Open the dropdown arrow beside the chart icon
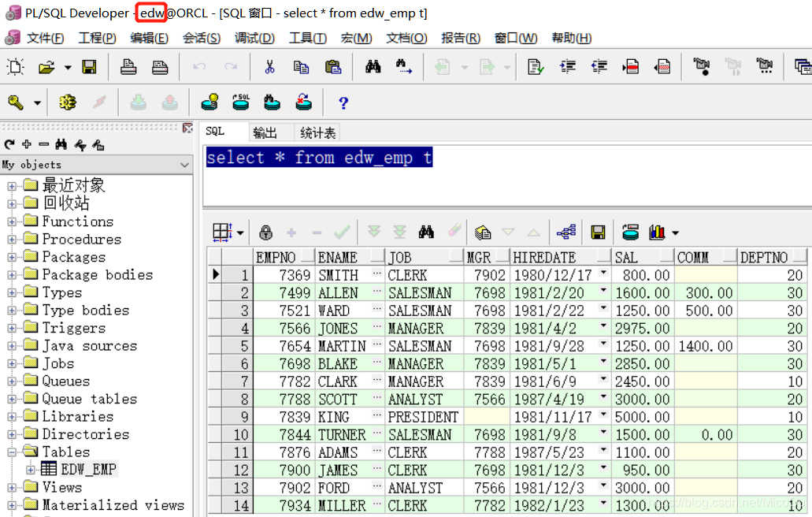The width and height of the screenshot is (812, 517). point(675,233)
